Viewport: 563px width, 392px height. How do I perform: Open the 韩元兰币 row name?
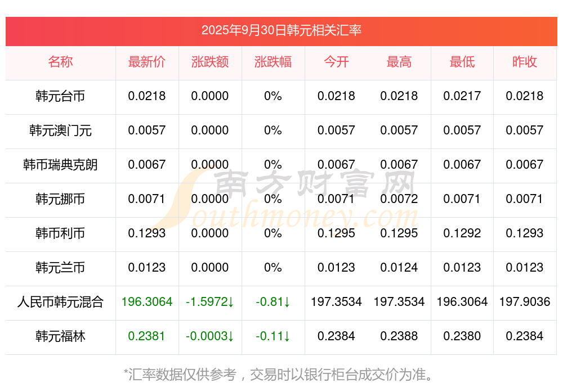pyautogui.click(x=60, y=268)
